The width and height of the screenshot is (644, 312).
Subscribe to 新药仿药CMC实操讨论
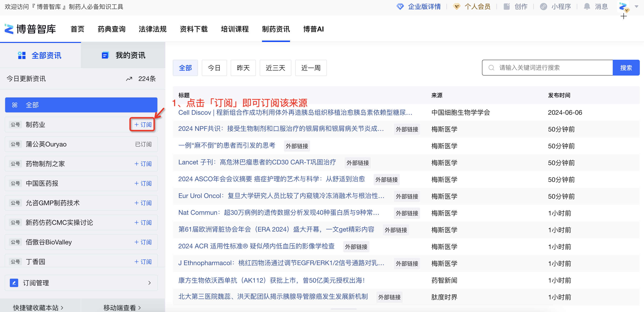pyautogui.click(x=143, y=222)
